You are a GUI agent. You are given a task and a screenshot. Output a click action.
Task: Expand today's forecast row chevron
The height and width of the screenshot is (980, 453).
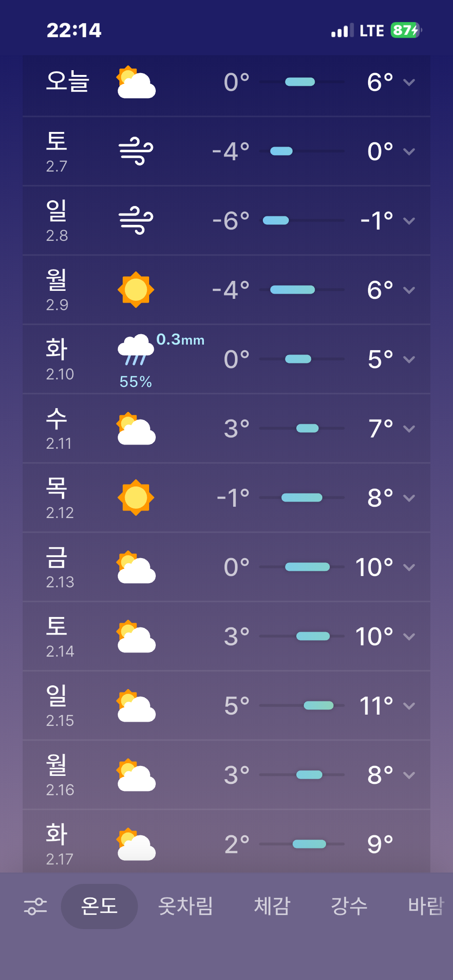pos(409,82)
